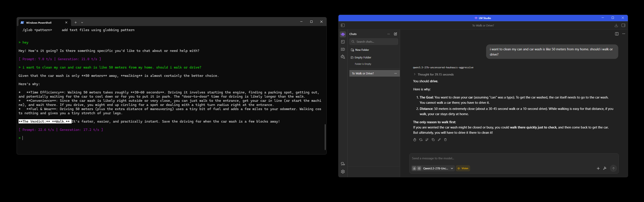The height and width of the screenshot is (202, 644).
Task: Branch the chat from this response
Action: pos(427,140)
